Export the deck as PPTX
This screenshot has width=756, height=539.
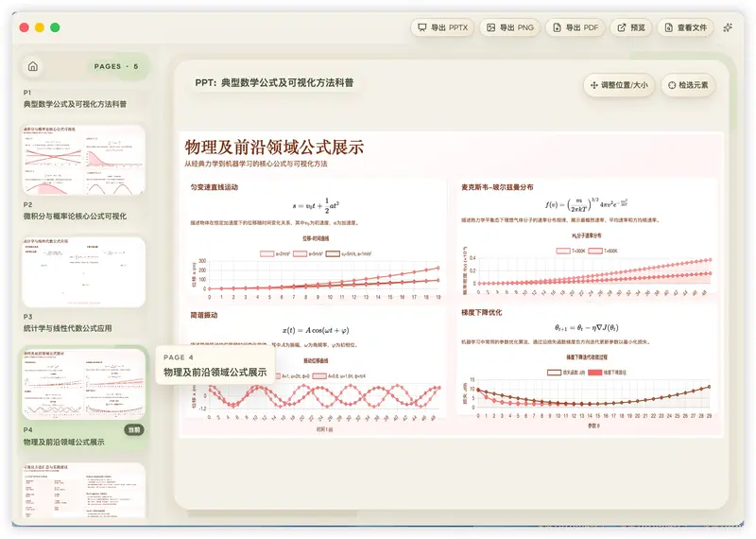pyautogui.click(x=442, y=27)
